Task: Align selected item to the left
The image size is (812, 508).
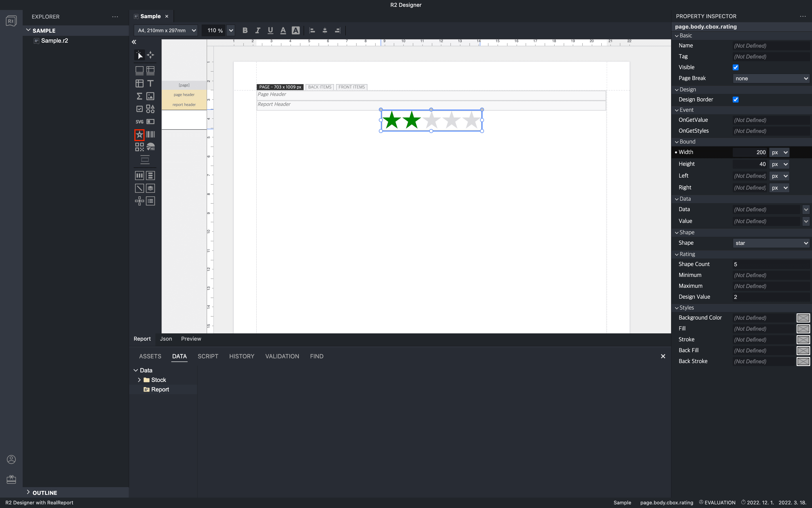Action: point(312,31)
